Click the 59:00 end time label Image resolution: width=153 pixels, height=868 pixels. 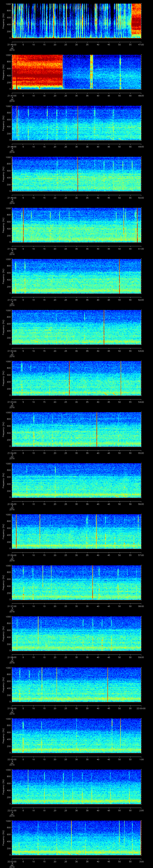tap(141, 657)
